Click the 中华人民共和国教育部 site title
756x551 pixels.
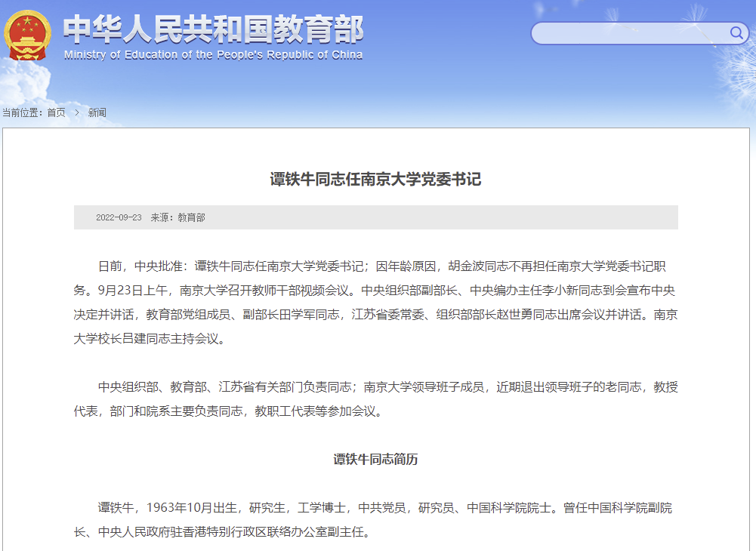pyautogui.click(x=214, y=29)
